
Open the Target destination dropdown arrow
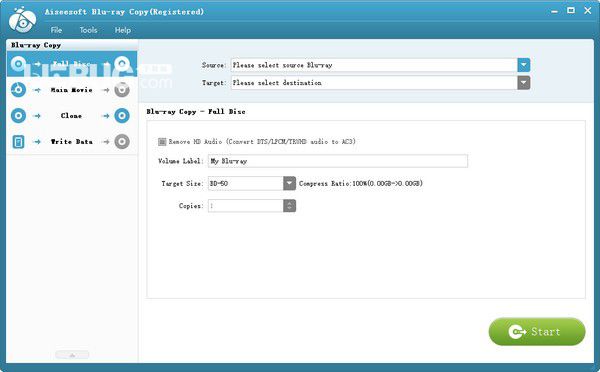[524, 83]
